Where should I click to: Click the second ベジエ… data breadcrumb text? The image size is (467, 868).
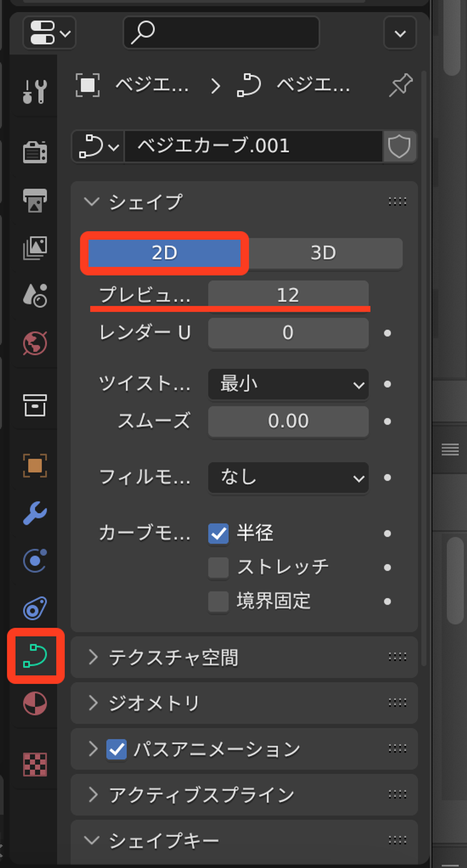click(314, 85)
